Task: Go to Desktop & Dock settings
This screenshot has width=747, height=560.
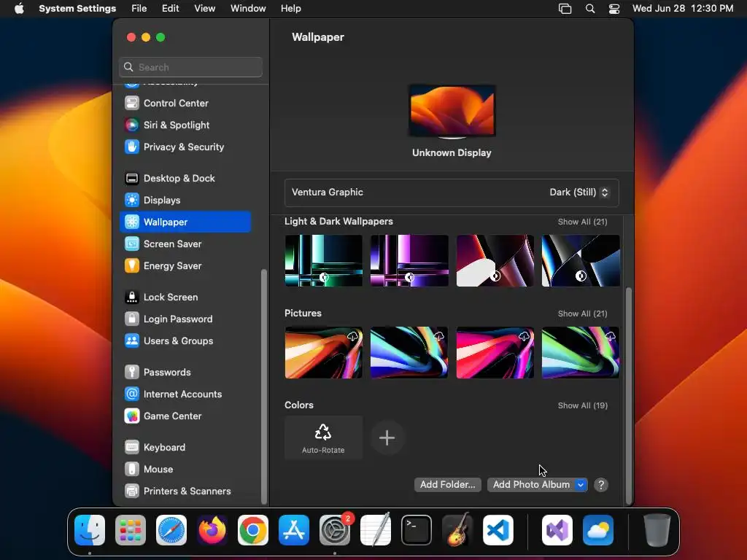Action: (185, 178)
